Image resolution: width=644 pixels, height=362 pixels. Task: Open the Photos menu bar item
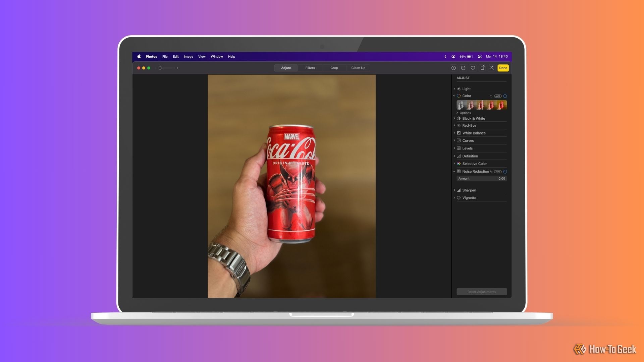(x=151, y=56)
